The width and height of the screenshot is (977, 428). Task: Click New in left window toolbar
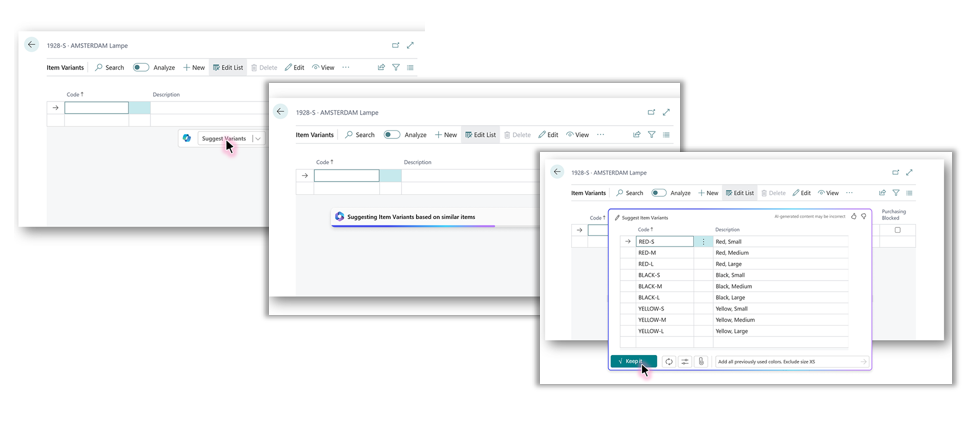coord(194,67)
